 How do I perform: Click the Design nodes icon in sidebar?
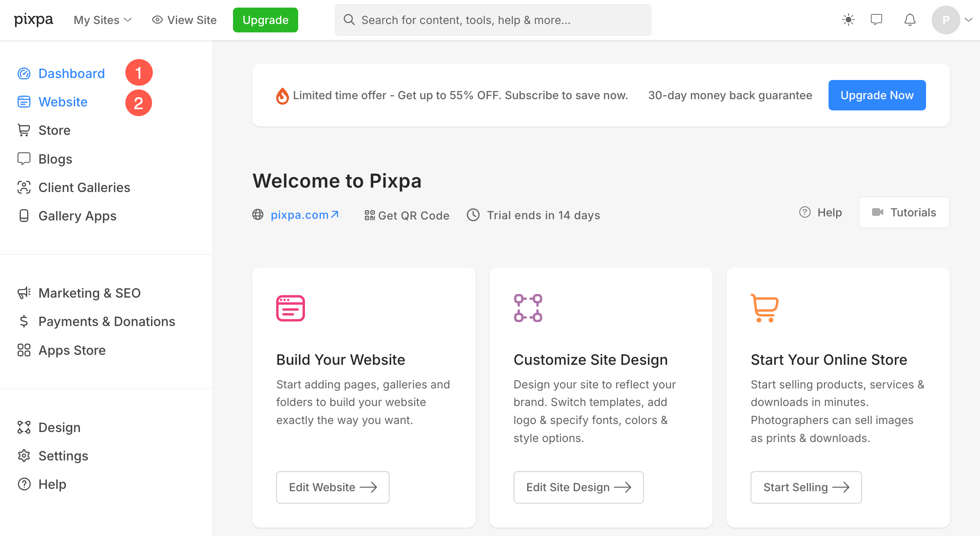[x=24, y=427]
